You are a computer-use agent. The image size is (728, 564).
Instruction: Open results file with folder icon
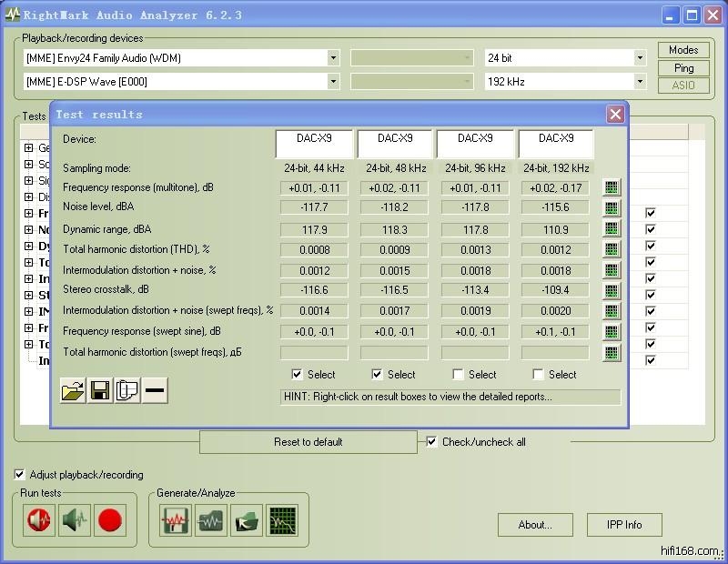(73, 391)
